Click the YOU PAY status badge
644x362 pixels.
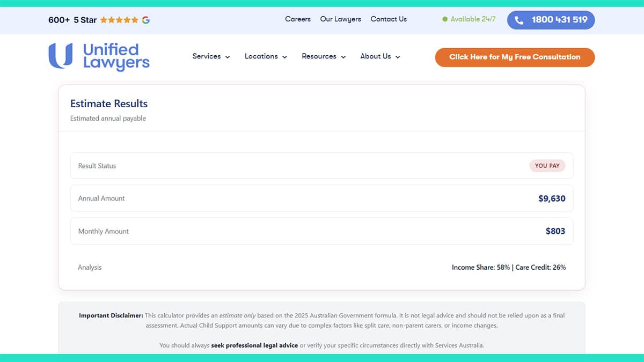point(547,166)
